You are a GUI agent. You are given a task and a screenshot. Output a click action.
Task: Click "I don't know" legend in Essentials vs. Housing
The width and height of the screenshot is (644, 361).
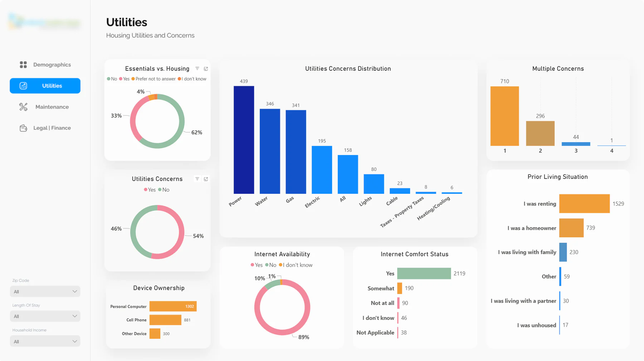192,79
